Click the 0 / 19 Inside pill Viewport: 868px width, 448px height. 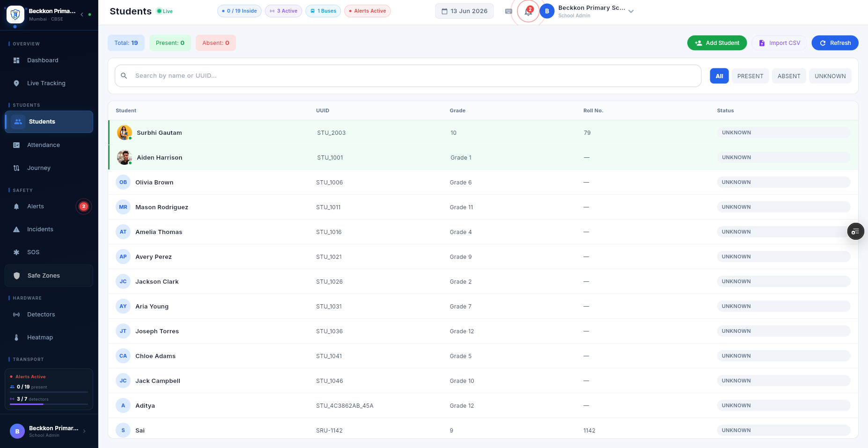click(x=239, y=11)
